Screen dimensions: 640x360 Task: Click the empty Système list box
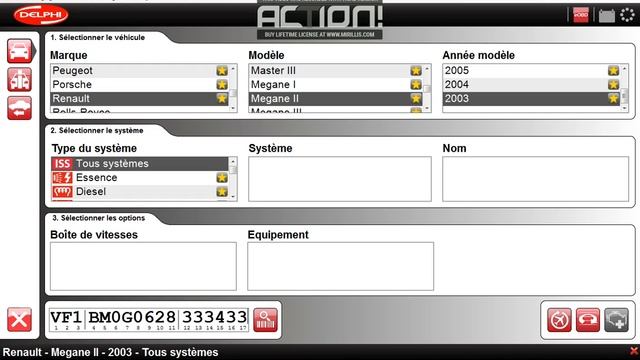click(x=340, y=179)
